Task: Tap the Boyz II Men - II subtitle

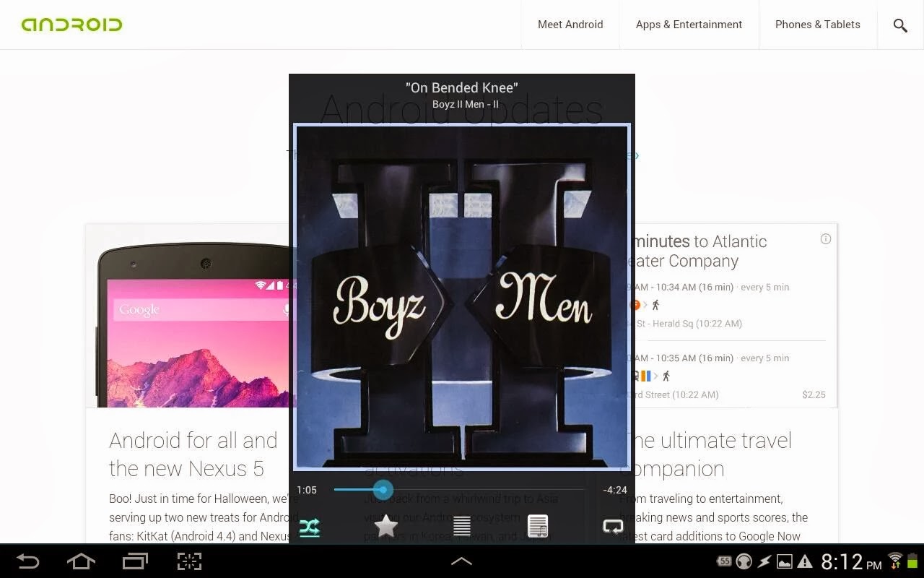Action: pyautogui.click(x=466, y=104)
